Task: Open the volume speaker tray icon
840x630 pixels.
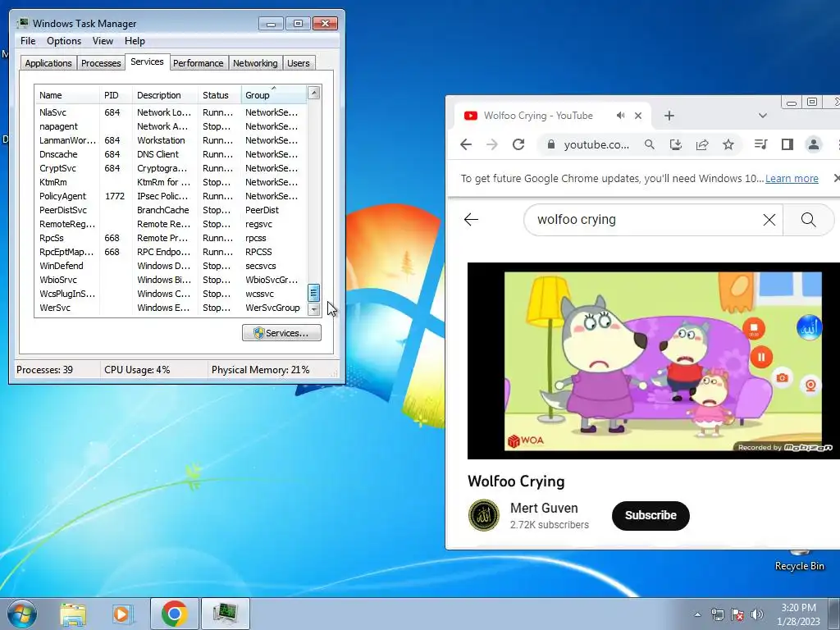Action: [757, 614]
